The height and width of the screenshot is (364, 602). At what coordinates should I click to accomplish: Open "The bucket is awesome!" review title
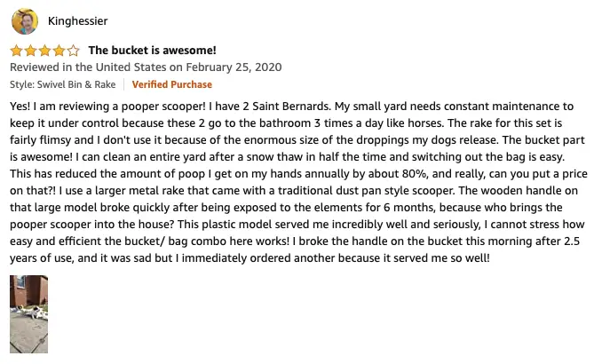[x=153, y=51]
